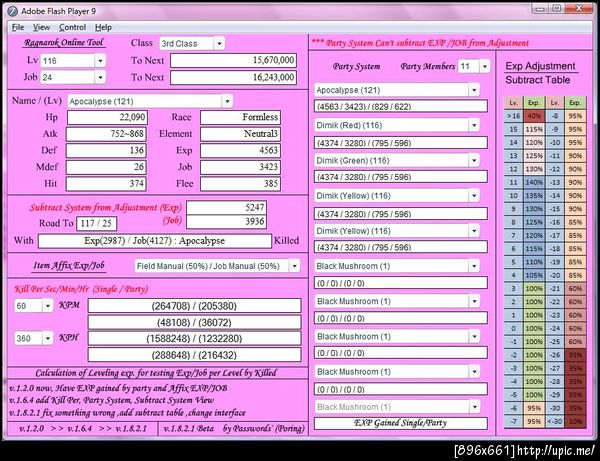The width and height of the screenshot is (600, 461).
Task: Open the Party Members 11 dropdown
Action: pyautogui.click(x=484, y=67)
